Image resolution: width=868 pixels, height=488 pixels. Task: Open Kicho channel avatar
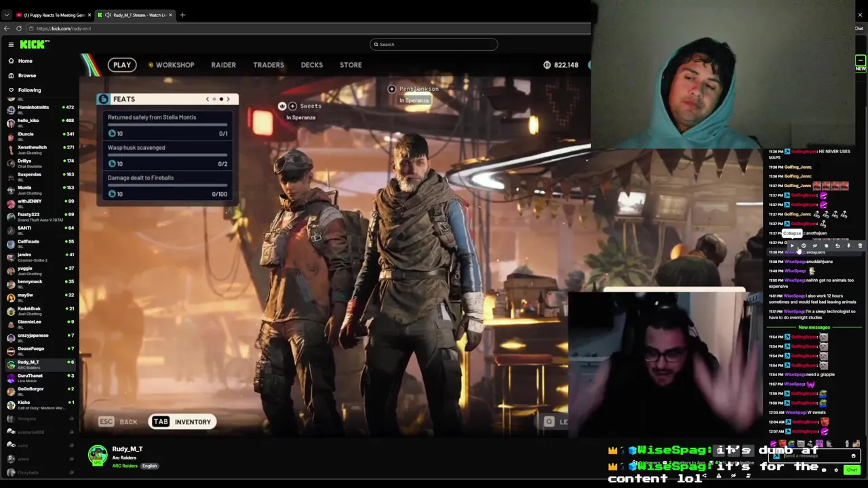click(x=11, y=405)
